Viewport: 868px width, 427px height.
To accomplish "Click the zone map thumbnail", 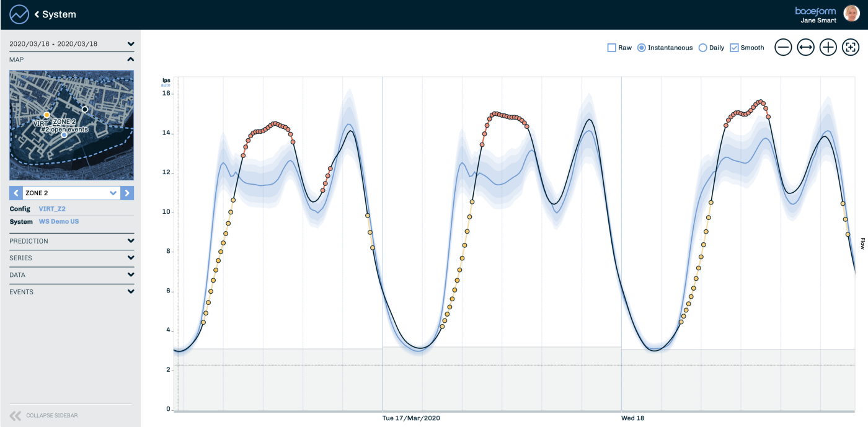I will tap(71, 125).
